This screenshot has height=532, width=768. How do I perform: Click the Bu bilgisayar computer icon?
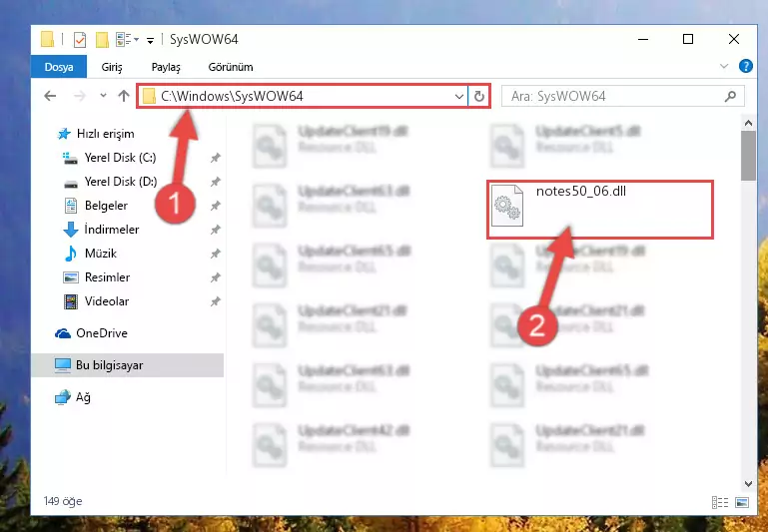pos(63,365)
